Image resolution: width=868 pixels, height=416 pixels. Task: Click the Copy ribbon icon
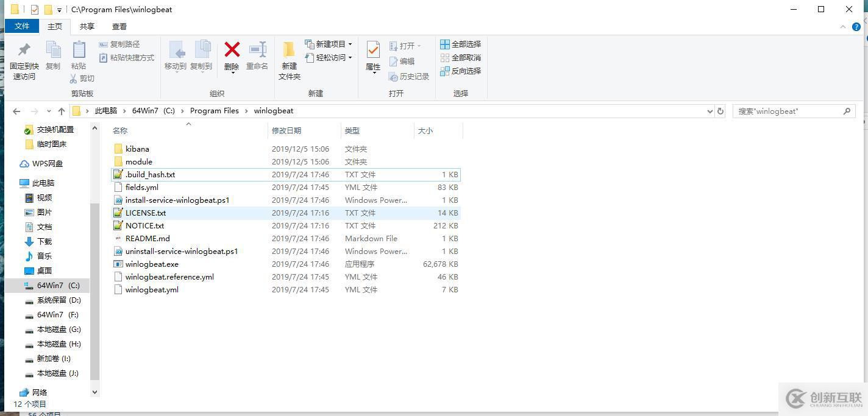pyautogui.click(x=53, y=50)
